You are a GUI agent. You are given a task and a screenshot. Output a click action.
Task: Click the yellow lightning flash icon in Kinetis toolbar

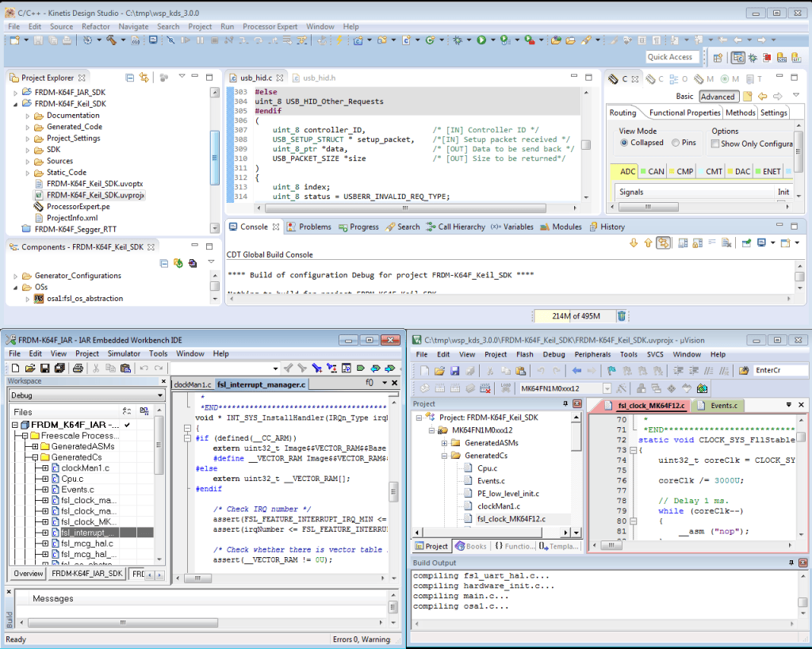[339, 40]
